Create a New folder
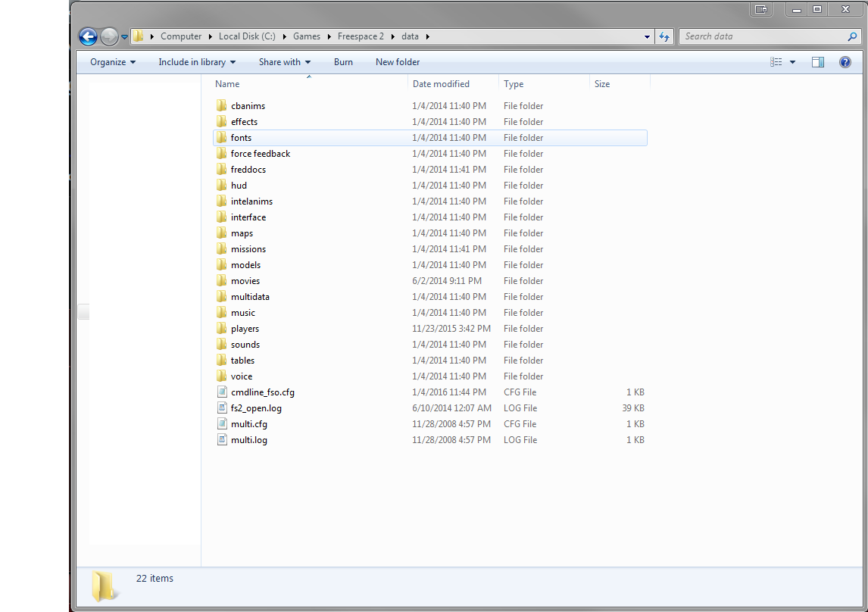The width and height of the screenshot is (868, 612). pyautogui.click(x=398, y=62)
